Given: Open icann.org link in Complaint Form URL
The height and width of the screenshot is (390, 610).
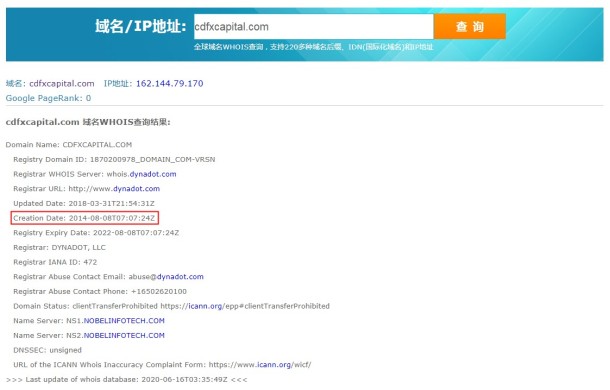Looking at the screenshot, I should (x=274, y=365).
